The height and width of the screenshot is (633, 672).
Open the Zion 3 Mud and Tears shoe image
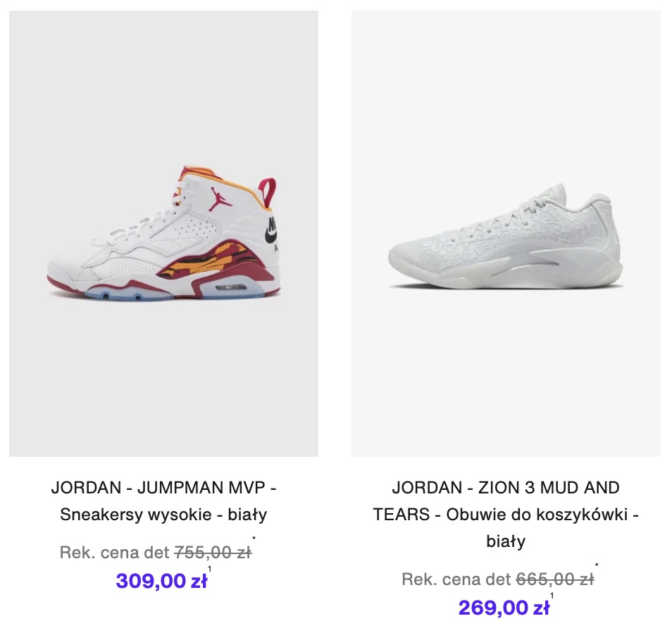pos(506,233)
